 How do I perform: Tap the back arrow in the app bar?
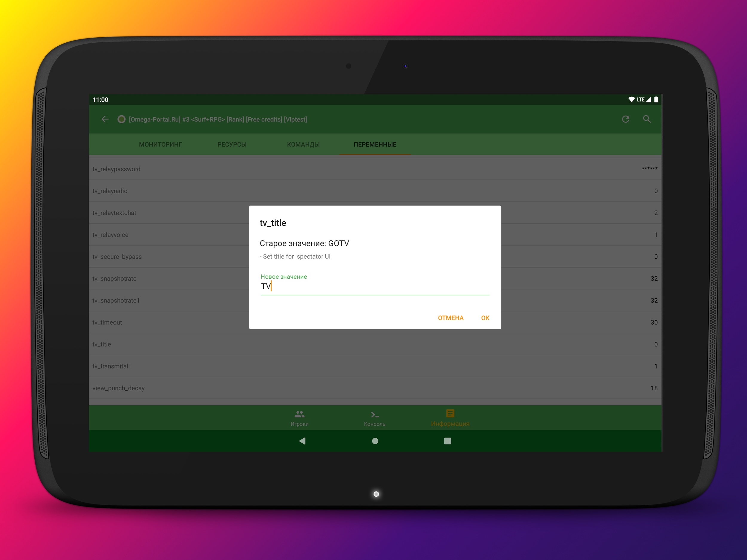[x=105, y=119]
